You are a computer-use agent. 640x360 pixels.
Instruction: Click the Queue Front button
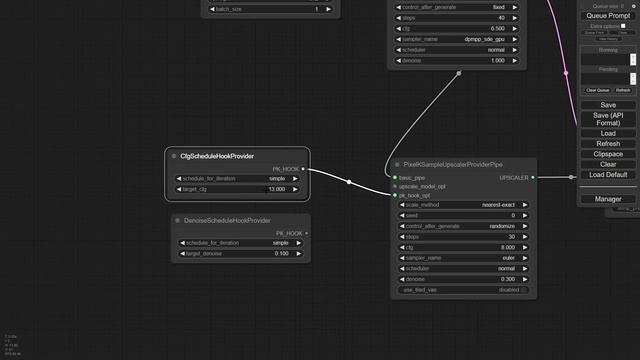(594, 33)
